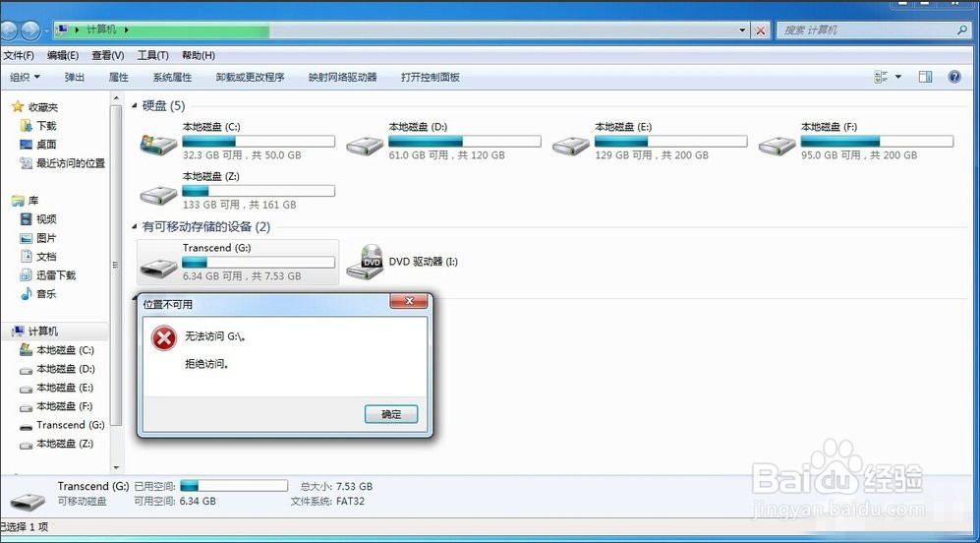
Task: Click the navigation pane scroll up arrow
Action: [x=116, y=98]
